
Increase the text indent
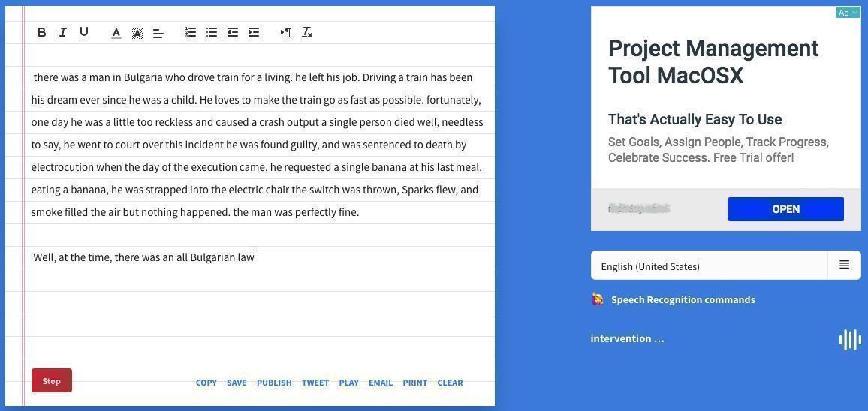[254, 32]
